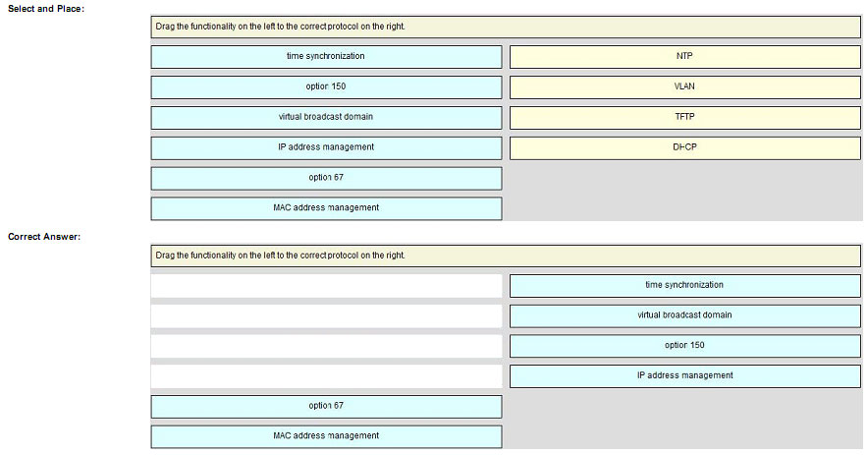The width and height of the screenshot is (868, 455).
Task: Click the NTP protocol target box
Action: click(x=684, y=56)
